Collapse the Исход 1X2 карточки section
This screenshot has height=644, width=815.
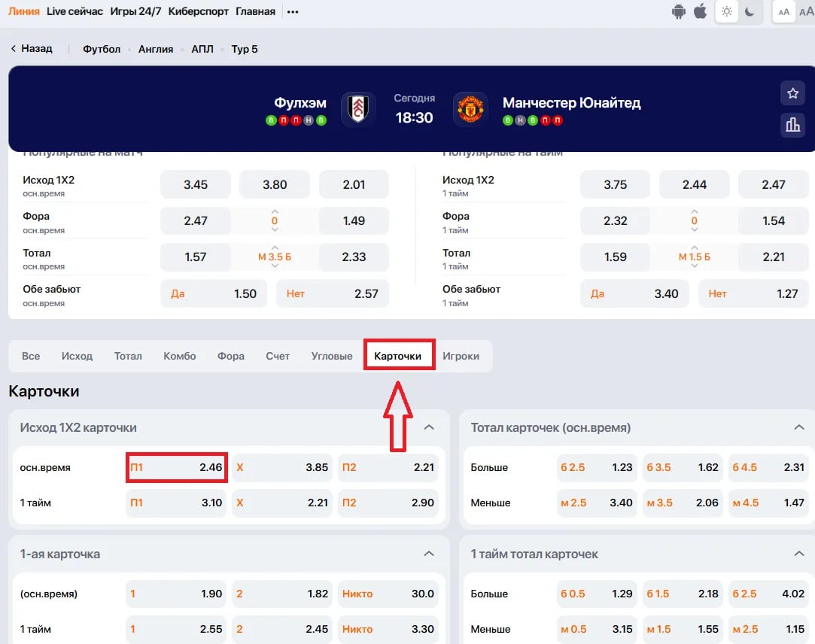429,427
